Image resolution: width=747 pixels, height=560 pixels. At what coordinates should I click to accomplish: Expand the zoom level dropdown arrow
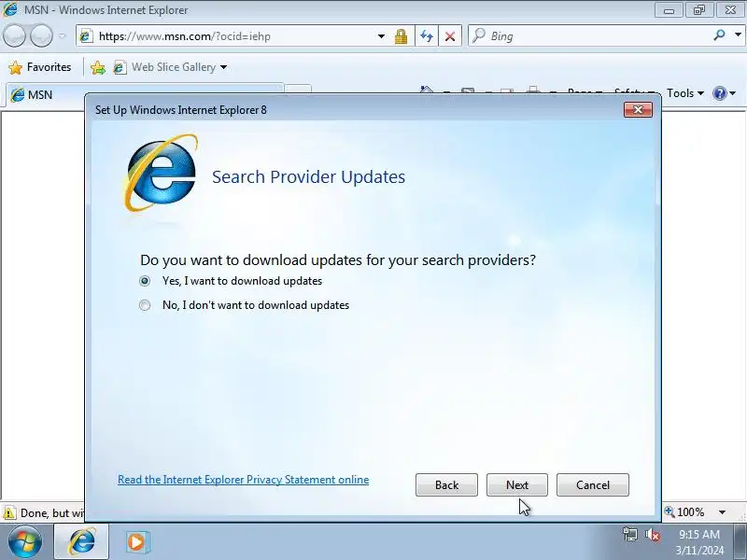722,512
